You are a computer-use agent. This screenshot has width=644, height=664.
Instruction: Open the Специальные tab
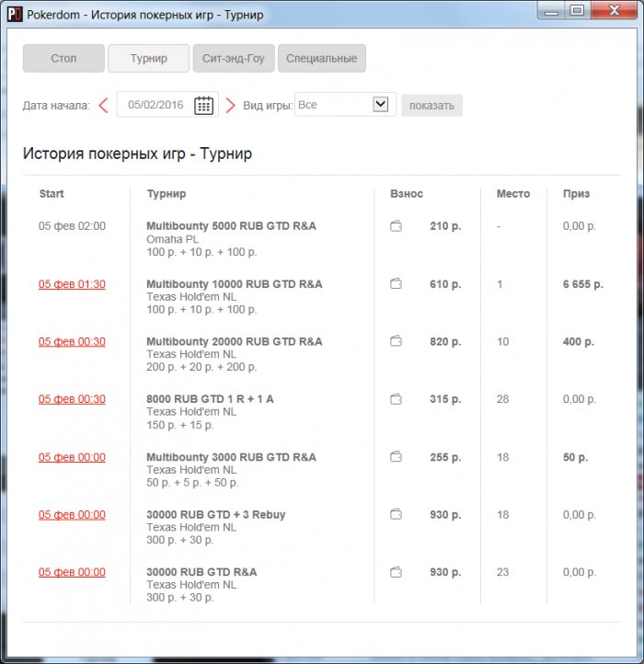click(x=322, y=58)
